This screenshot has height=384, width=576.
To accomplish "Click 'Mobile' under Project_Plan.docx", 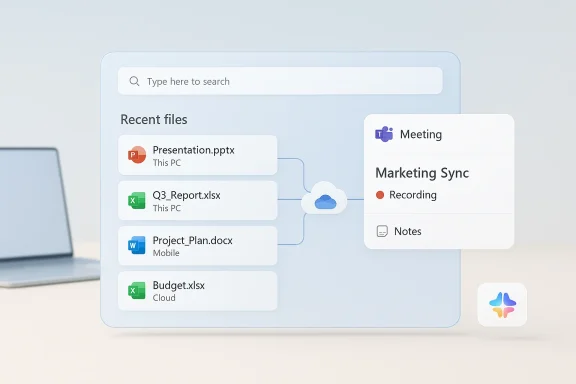I will point(166,253).
